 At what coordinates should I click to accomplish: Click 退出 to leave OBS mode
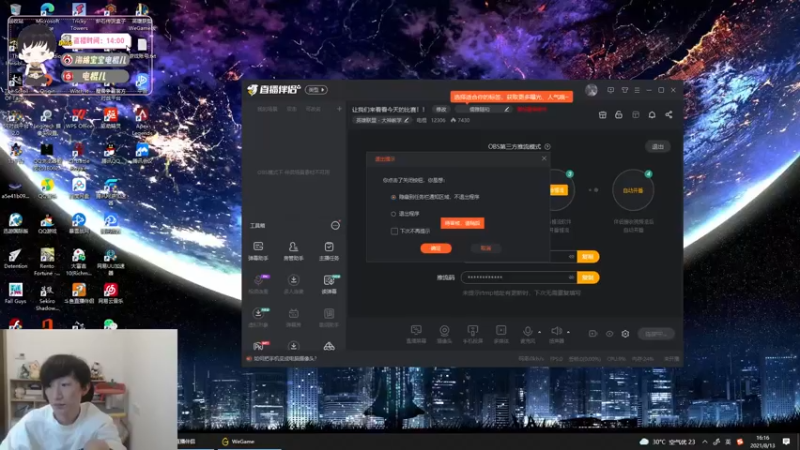[x=658, y=146]
